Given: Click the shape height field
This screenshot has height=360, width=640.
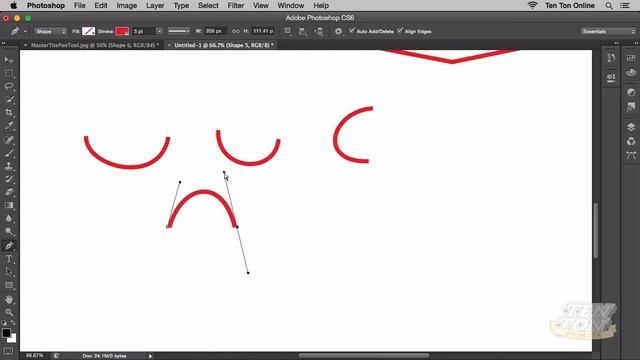Looking at the screenshot, I should pos(263,31).
